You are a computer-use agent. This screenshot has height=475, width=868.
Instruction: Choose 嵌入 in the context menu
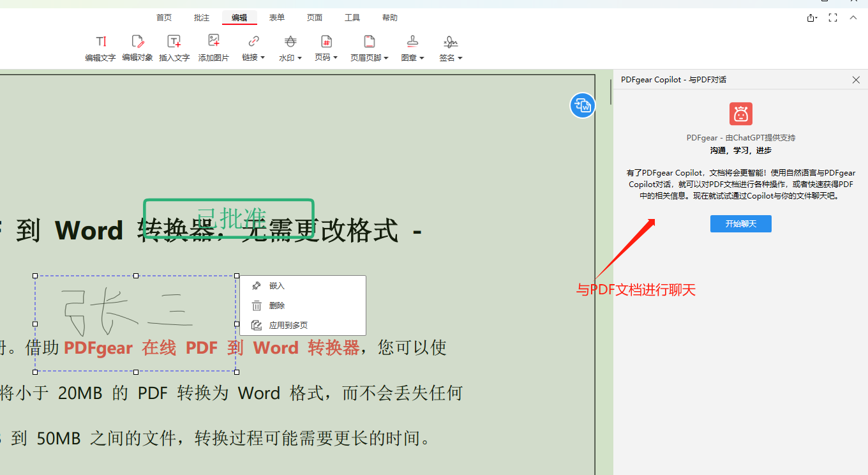pos(303,286)
